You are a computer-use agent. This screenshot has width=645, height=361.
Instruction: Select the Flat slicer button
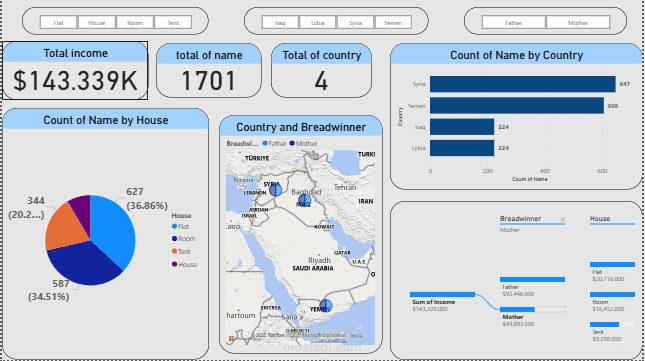point(58,22)
